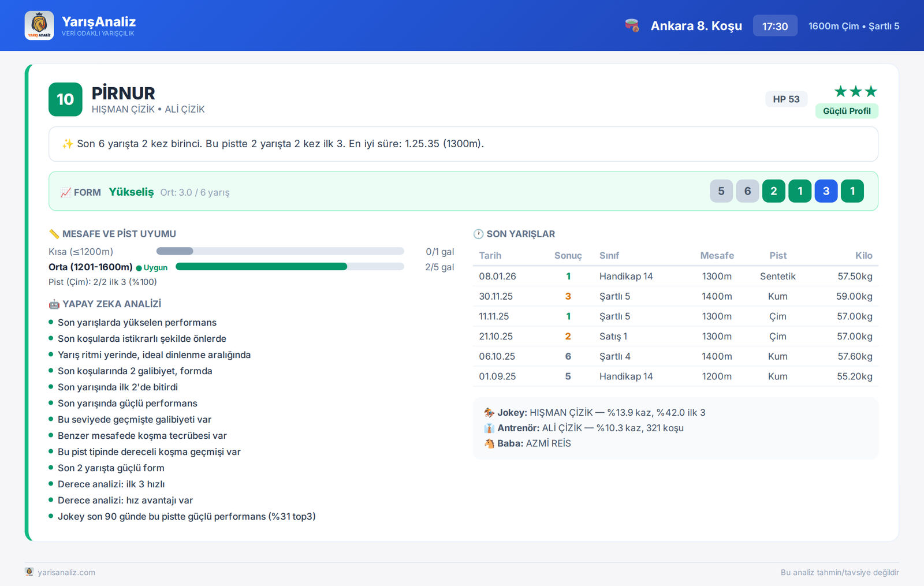Click the three-star rating icon
The height and width of the screenshot is (586, 924).
click(855, 91)
